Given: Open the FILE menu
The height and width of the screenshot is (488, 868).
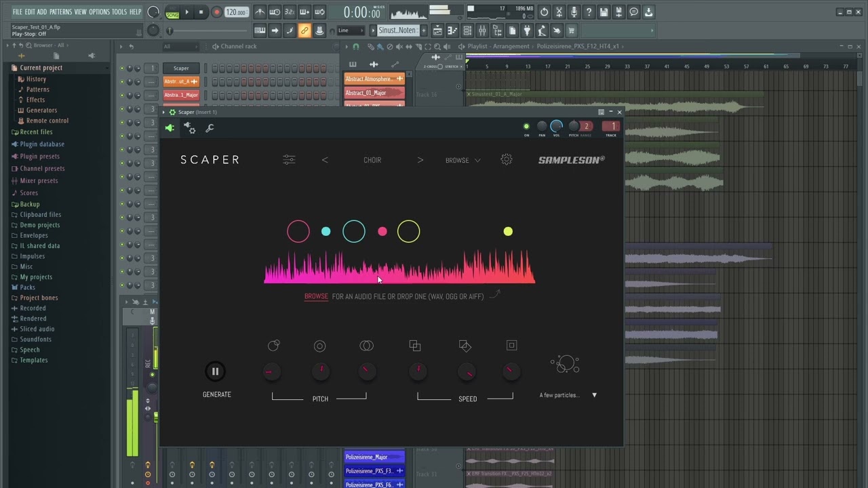Looking at the screenshot, I should pos(18,12).
